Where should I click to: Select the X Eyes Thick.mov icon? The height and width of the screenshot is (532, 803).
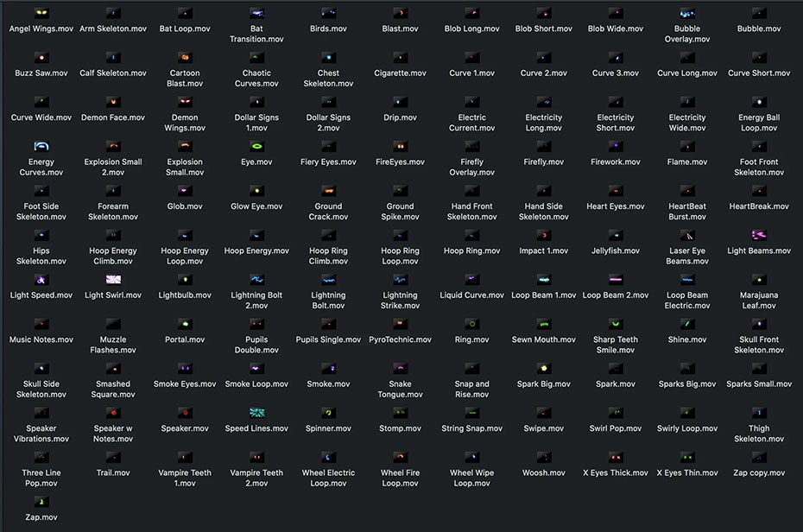coord(616,457)
